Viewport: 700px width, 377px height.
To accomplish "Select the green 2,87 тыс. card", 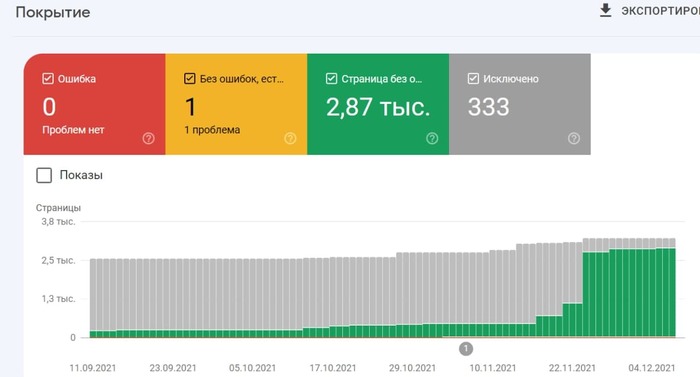I will [378, 104].
